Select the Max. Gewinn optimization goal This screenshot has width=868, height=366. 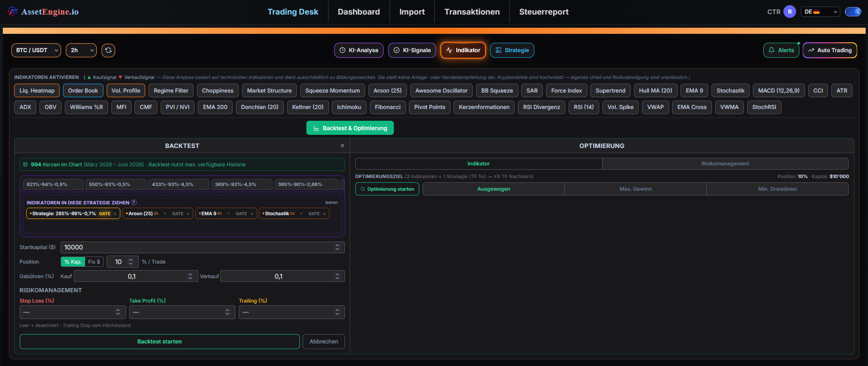click(635, 189)
